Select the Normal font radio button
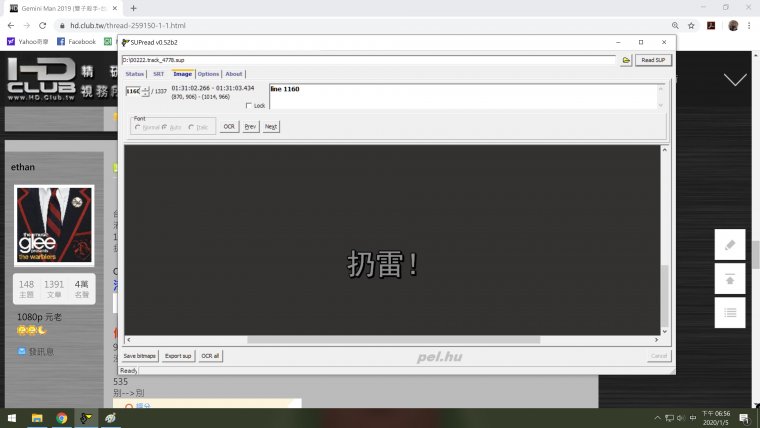The height and width of the screenshot is (428, 760). coord(138,127)
